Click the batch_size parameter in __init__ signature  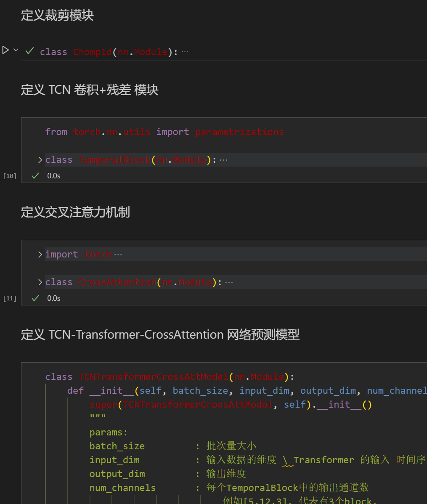tap(200, 390)
